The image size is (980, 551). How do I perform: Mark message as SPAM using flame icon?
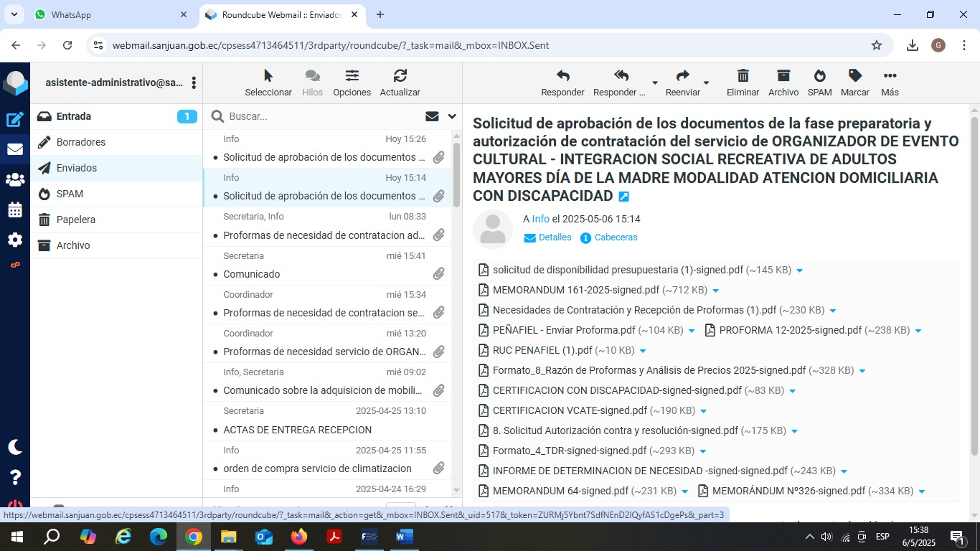point(819,77)
